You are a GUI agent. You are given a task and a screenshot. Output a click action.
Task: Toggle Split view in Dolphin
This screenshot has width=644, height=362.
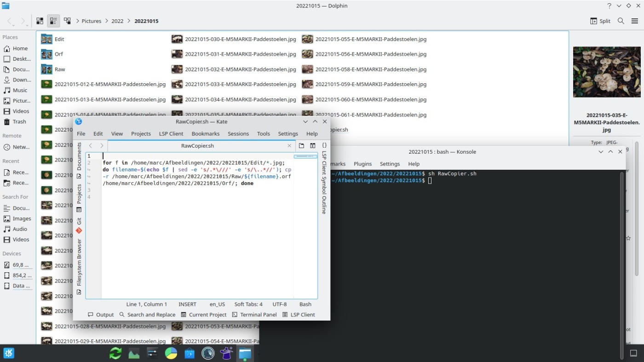click(600, 21)
